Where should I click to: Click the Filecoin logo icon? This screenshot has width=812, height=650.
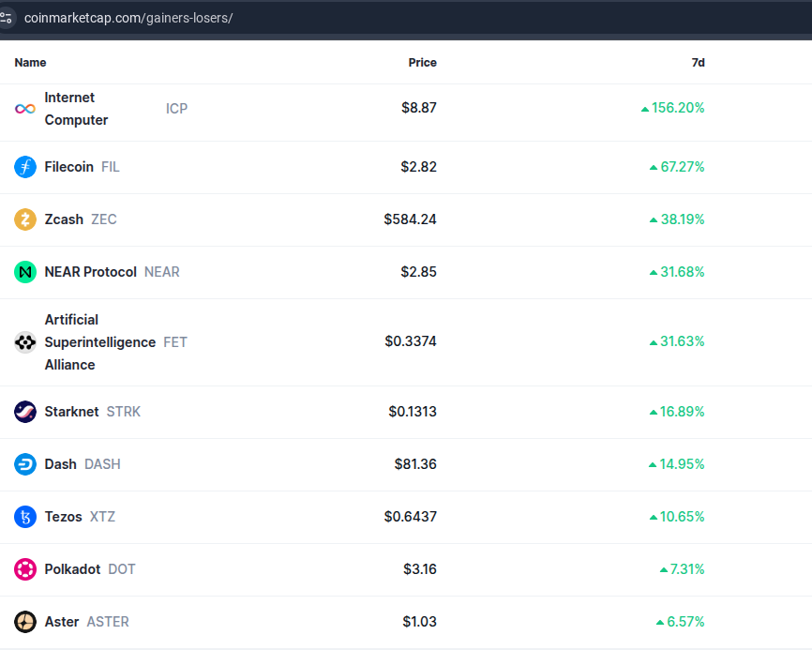(x=25, y=167)
